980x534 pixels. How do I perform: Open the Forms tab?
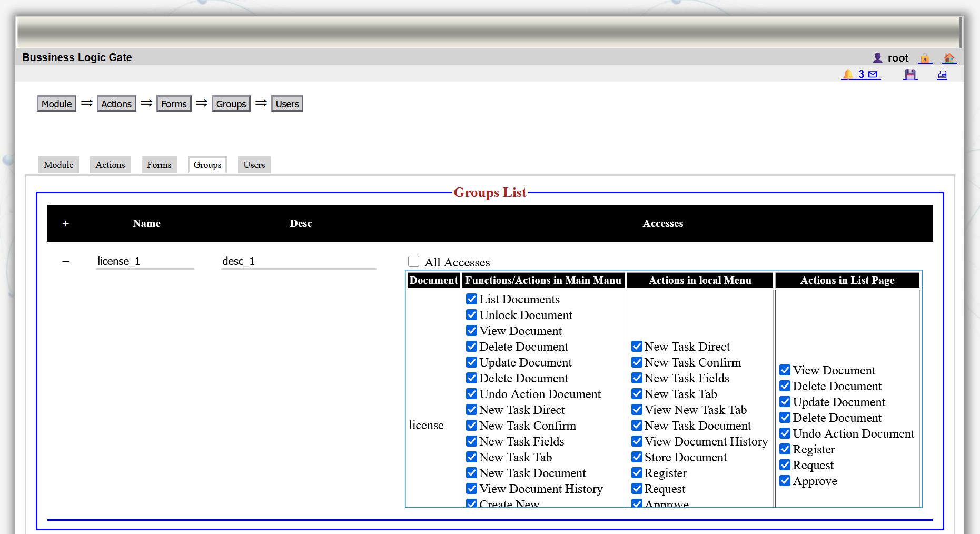point(159,165)
